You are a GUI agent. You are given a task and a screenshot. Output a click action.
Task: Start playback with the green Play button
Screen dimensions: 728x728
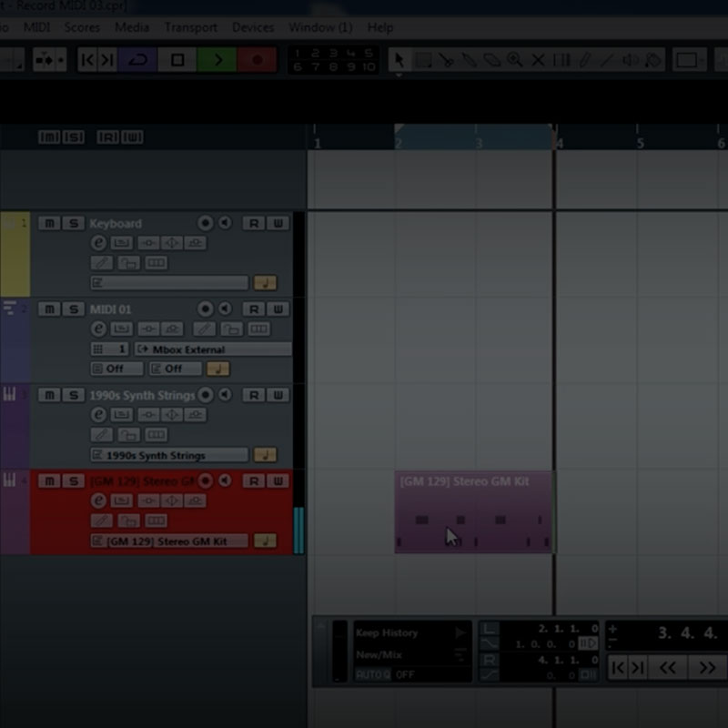coord(217,59)
